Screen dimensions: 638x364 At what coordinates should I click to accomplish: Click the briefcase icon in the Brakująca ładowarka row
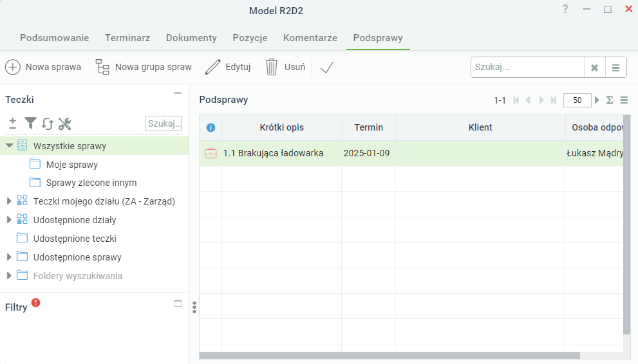[211, 153]
